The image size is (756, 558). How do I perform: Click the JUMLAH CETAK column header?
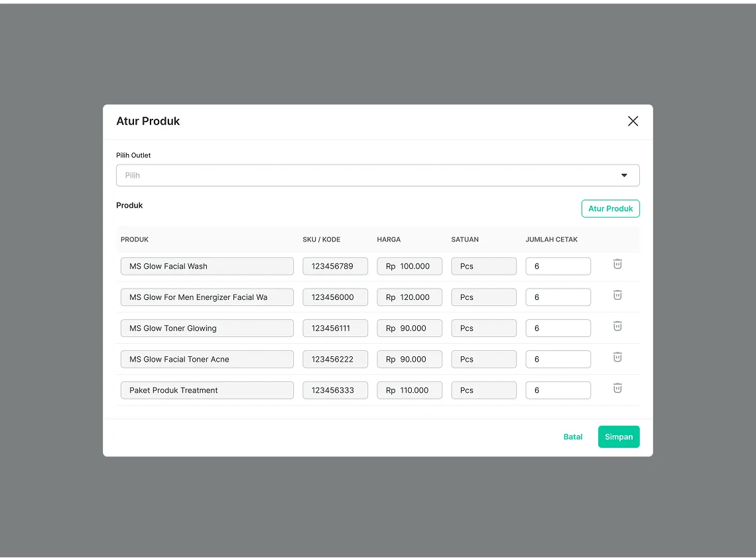point(552,240)
